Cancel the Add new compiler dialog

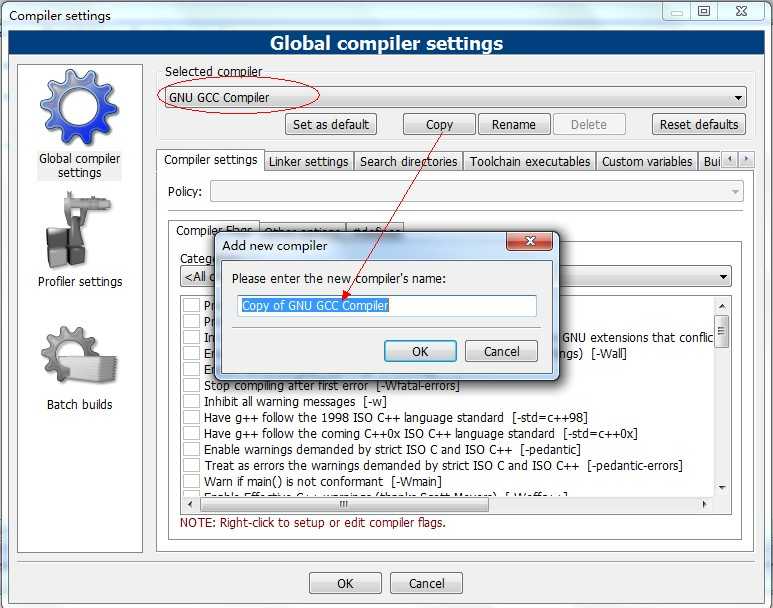click(x=501, y=351)
